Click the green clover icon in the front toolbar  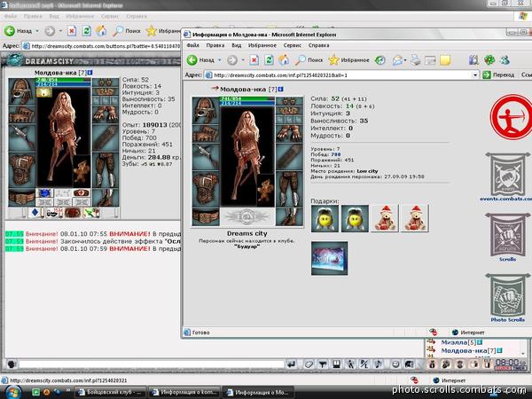[489, 60]
